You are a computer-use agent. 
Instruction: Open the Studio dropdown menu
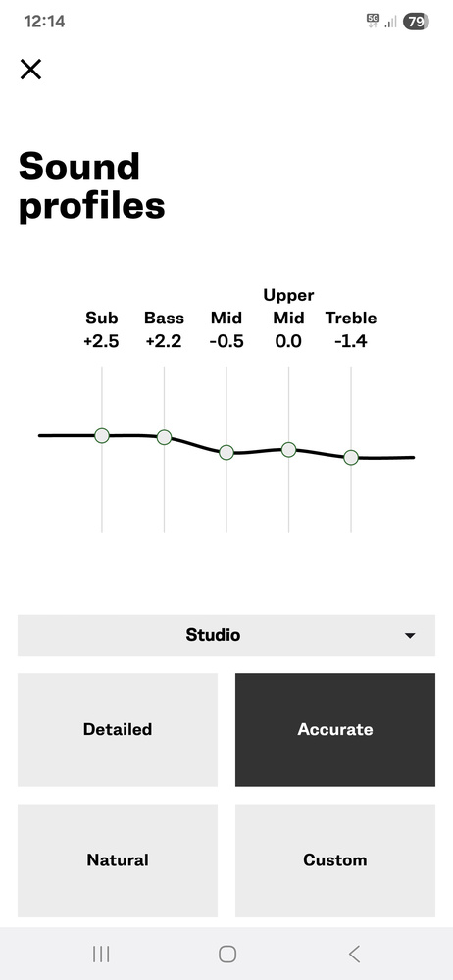(226, 635)
